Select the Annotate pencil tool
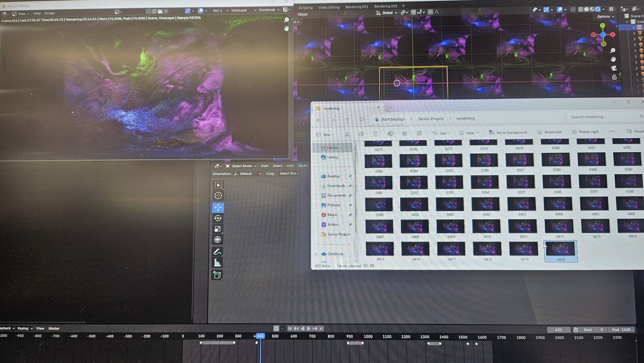The height and width of the screenshot is (363, 644). click(x=217, y=252)
